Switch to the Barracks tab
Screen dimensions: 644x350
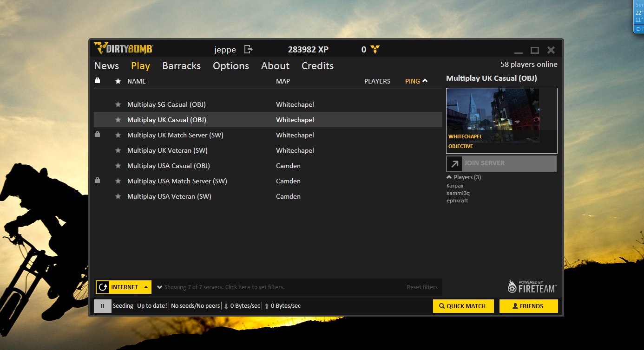tap(181, 66)
